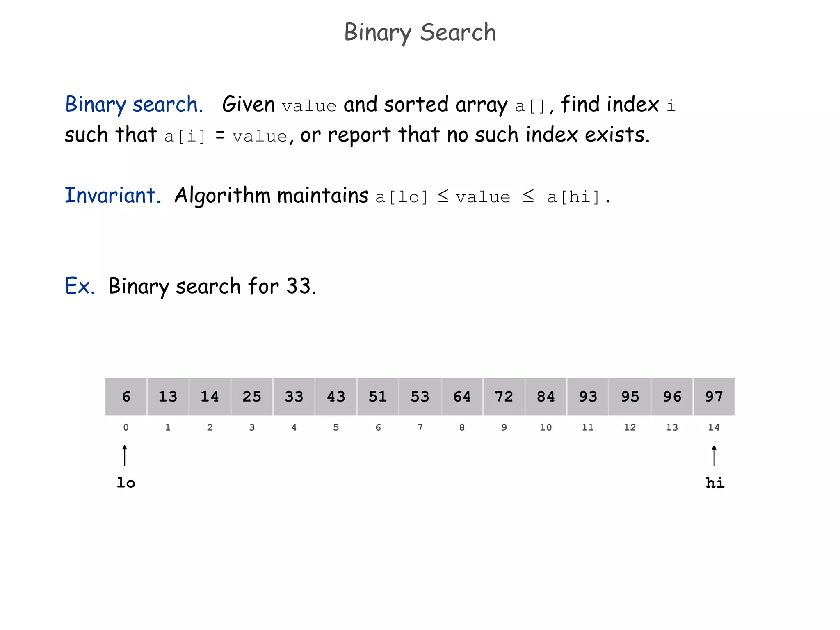This screenshot has height=630, width=840.
Task: Select the middle cell containing 53
Action: 420,397
